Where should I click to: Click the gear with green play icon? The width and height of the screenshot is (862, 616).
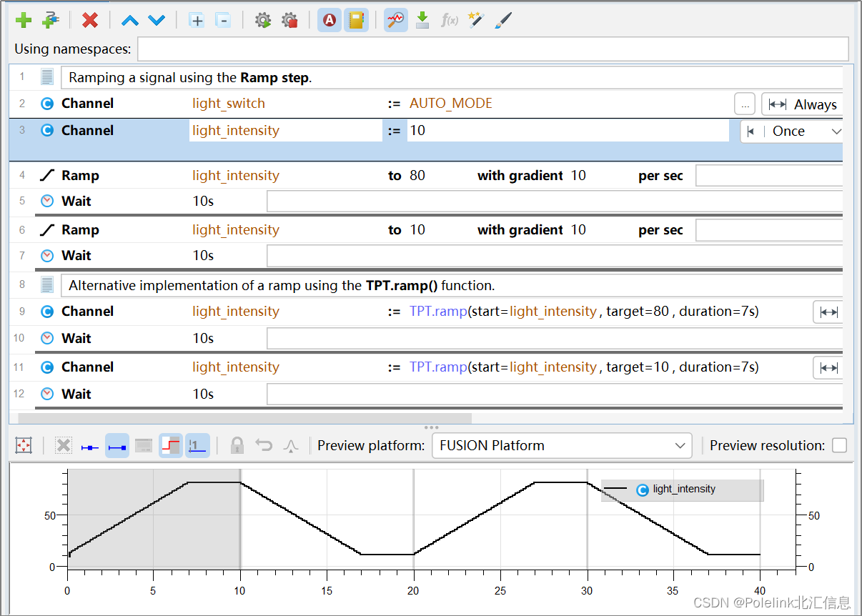(x=263, y=20)
